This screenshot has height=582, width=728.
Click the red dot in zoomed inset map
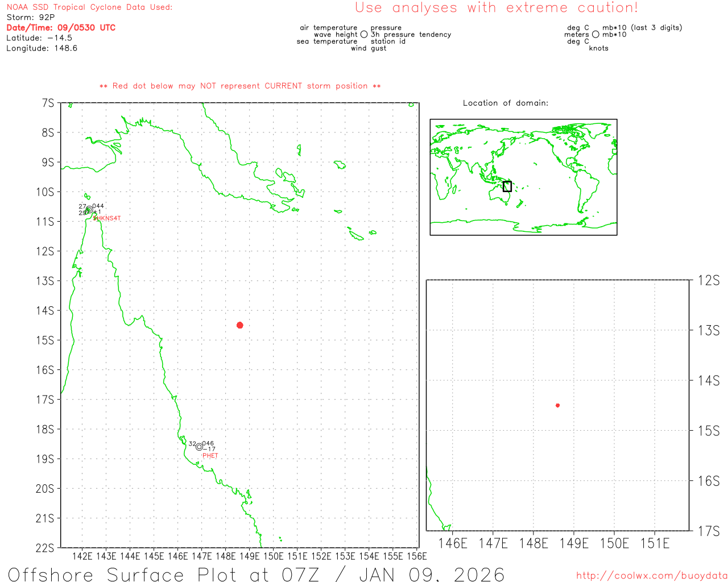click(557, 405)
